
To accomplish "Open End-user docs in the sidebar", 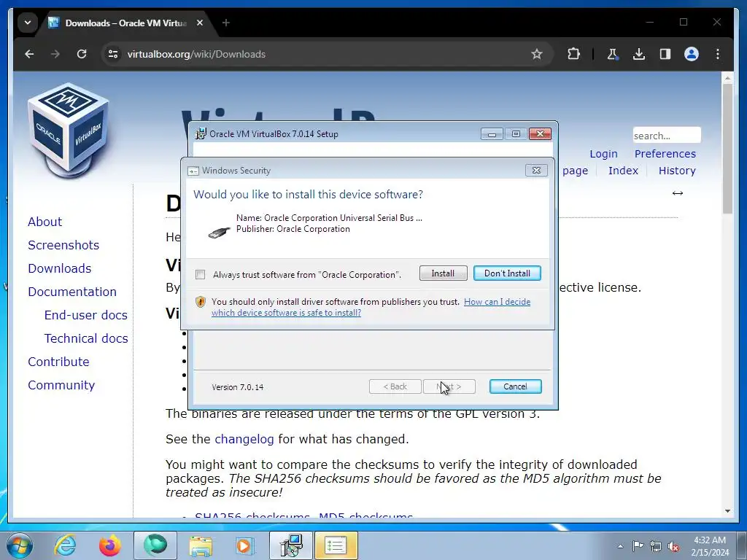I will (86, 315).
